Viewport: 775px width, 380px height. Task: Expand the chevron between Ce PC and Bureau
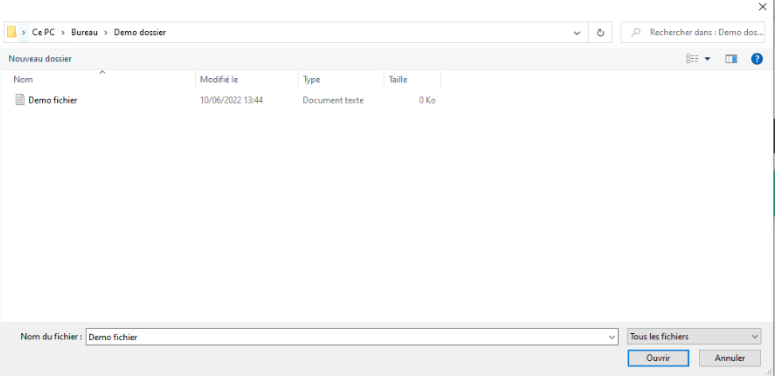pos(63,33)
